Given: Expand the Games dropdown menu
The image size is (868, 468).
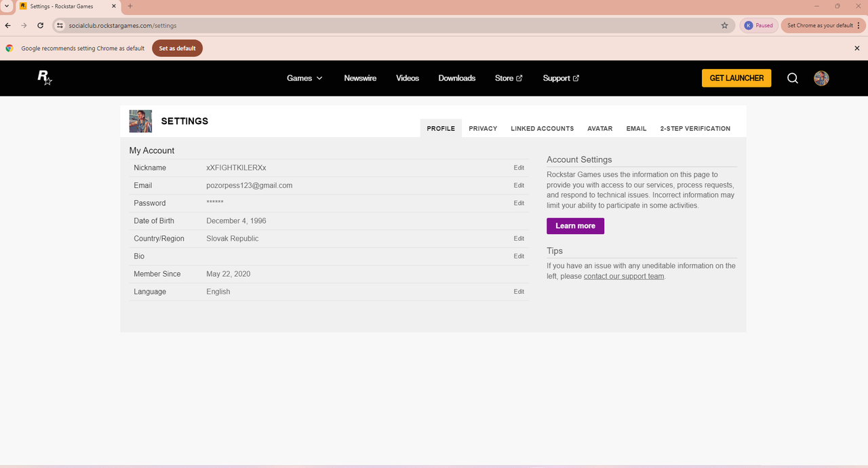Looking at the screenshot, I should click(304, 78).
